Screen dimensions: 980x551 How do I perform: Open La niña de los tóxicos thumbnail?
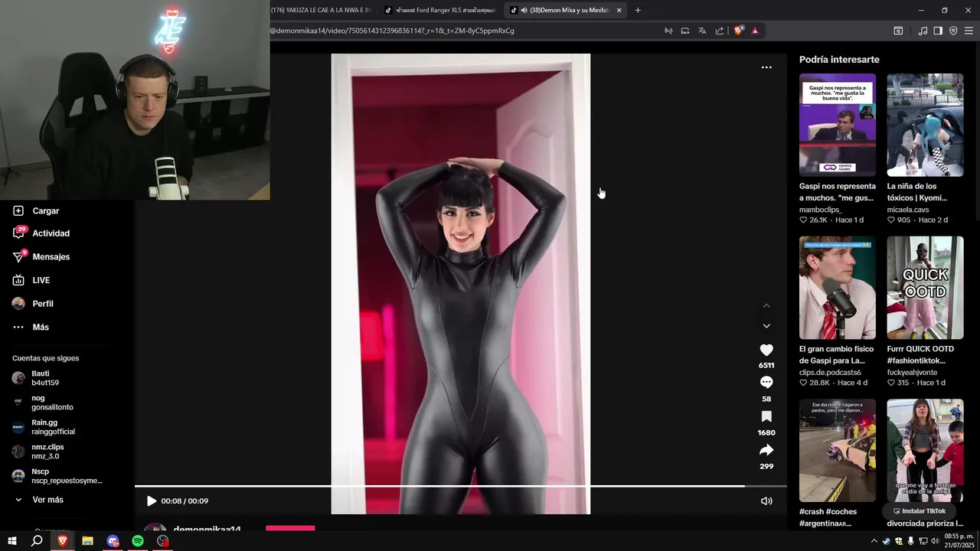point(925,125)
